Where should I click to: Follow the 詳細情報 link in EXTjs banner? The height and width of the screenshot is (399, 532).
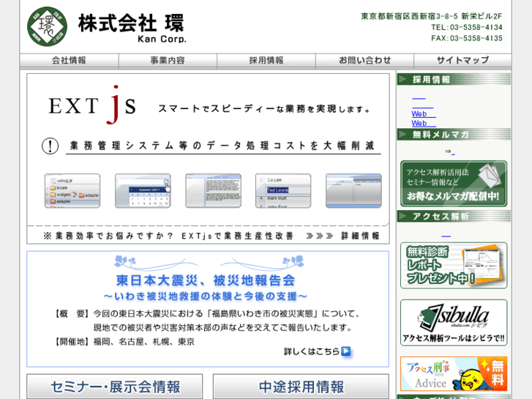[360, 236]
